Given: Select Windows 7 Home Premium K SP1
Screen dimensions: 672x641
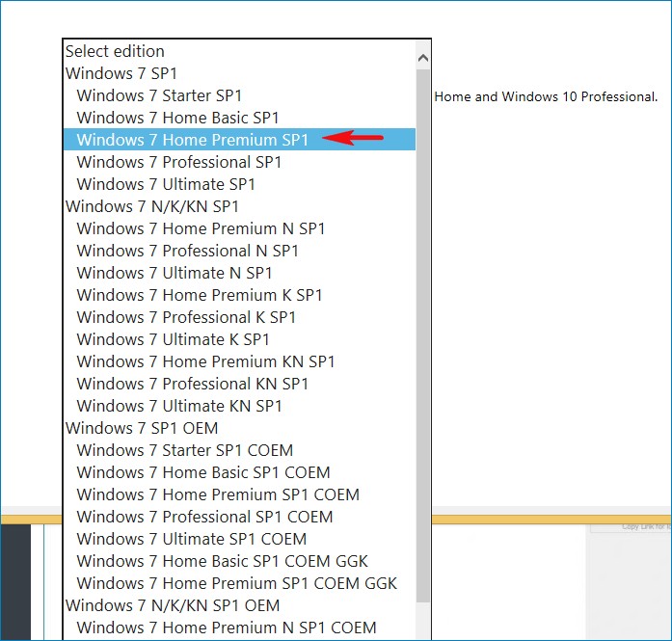Looking at the screenshot, I should (x=239, y=295).
